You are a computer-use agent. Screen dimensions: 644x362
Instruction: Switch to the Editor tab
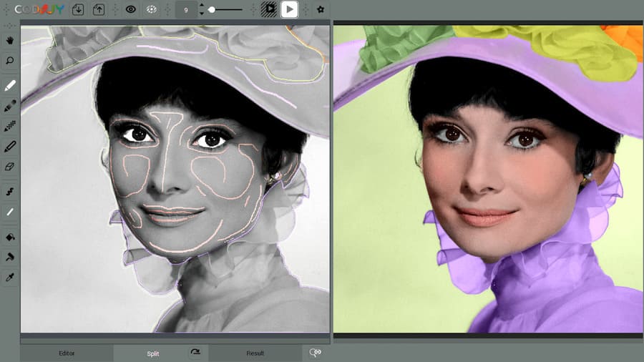click(x=66, y=353)
